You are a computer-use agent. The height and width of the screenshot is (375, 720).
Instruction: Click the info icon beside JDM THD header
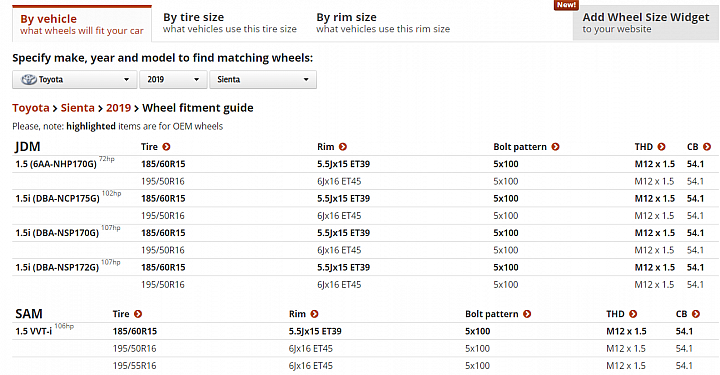[661, 147]
